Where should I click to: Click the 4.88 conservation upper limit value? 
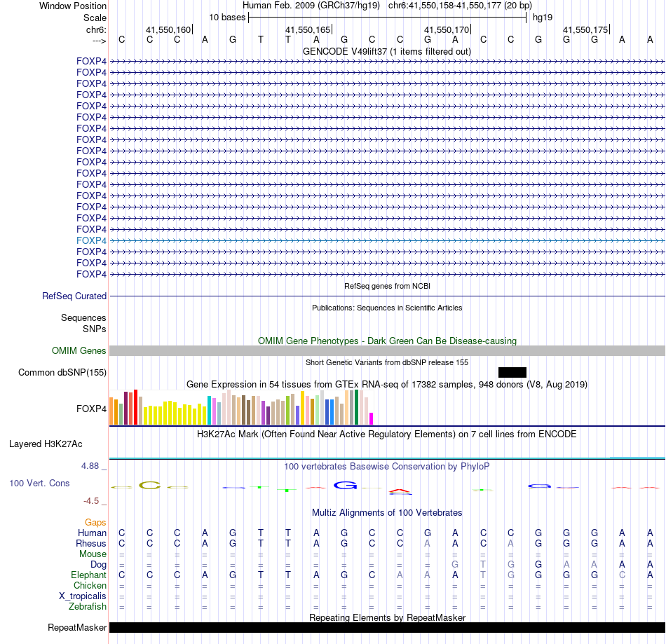[x=90, y=466]
